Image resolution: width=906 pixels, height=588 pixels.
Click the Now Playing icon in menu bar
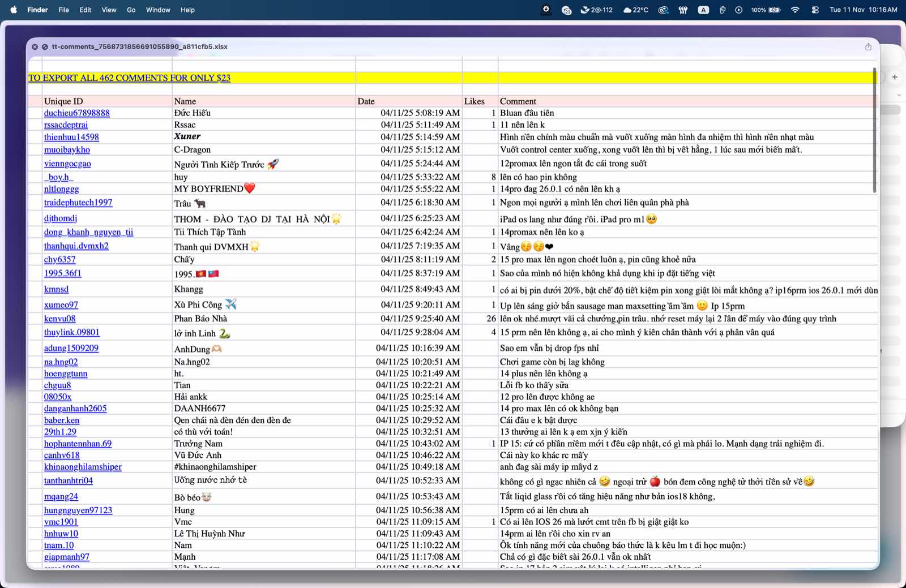738,10
